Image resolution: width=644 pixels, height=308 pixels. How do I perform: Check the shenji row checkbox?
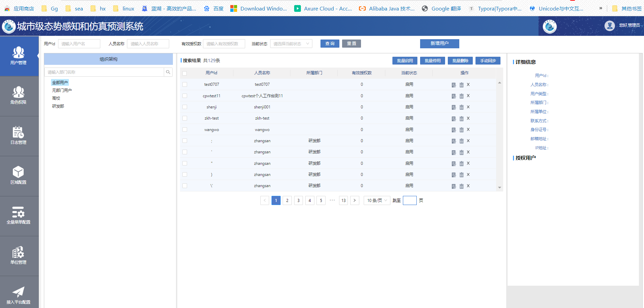pyautogui.click(x=185, y=107)
